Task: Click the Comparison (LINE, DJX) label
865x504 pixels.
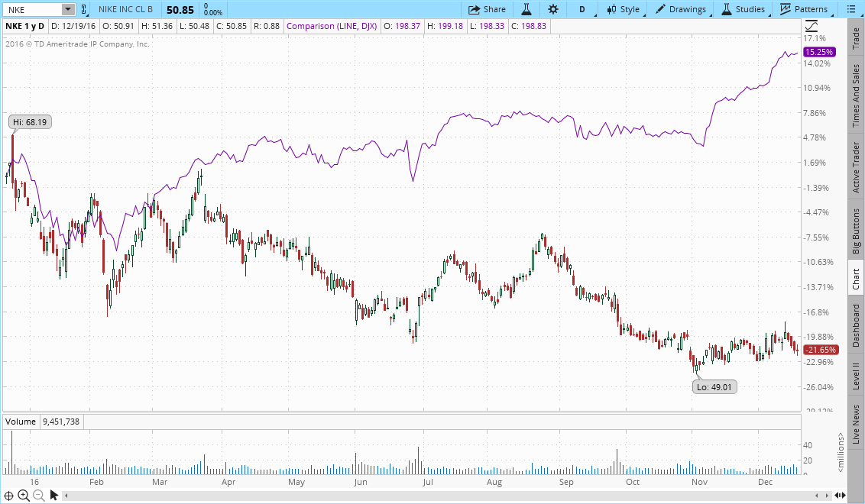Action: point(332,26)
